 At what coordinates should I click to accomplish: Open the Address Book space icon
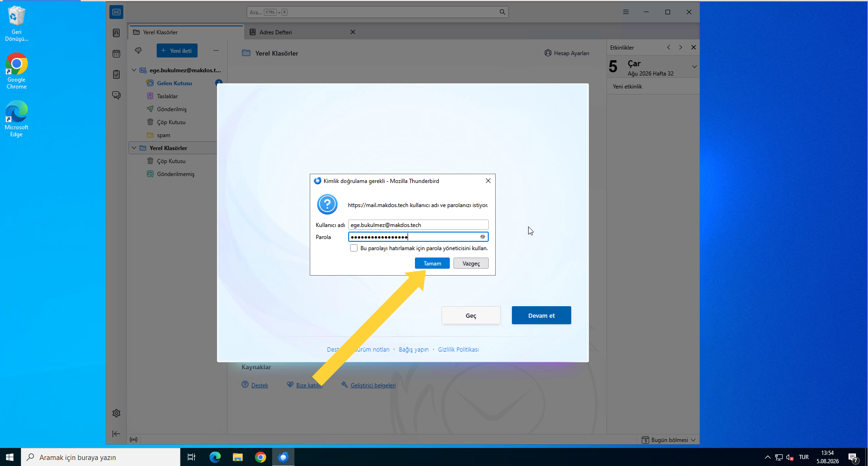(116, 33)
